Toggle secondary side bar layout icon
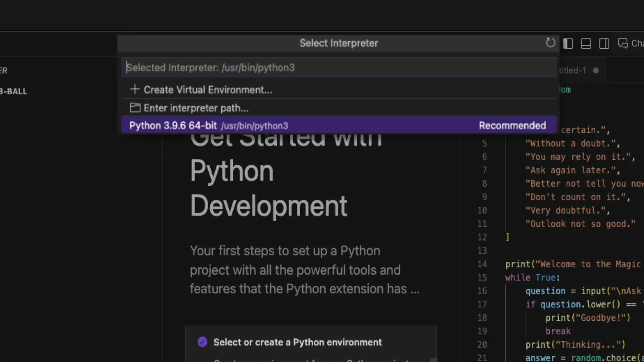Screen dimensions: 644x362 click(x=604, y=44)
